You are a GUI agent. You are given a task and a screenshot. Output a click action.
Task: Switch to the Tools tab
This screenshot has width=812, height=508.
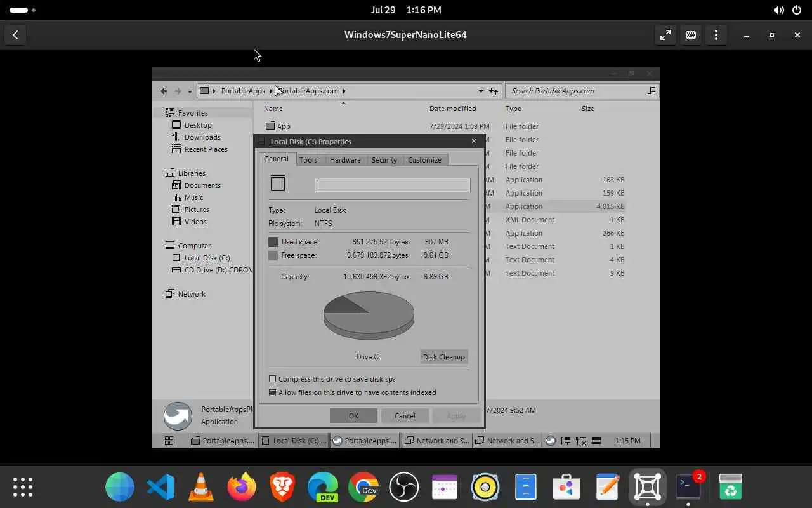308,160
